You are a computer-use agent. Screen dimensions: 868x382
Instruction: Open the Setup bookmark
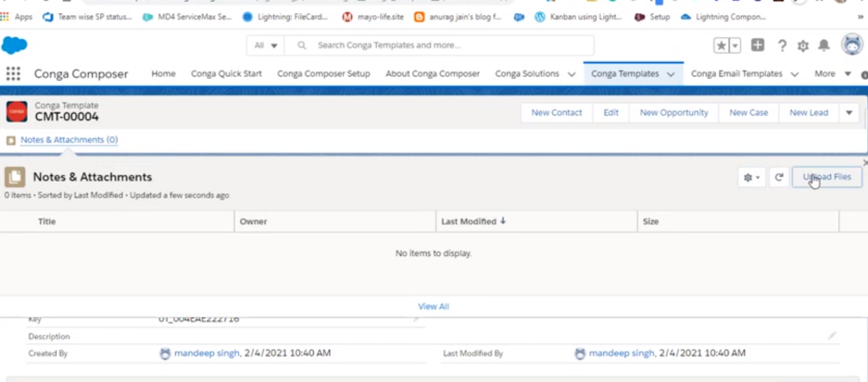tap(653, 17)
